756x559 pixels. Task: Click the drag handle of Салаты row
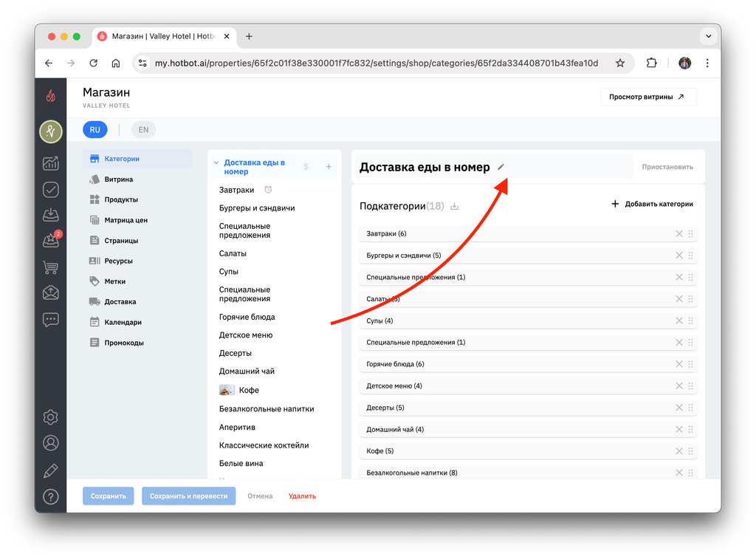tap(690, 299)
